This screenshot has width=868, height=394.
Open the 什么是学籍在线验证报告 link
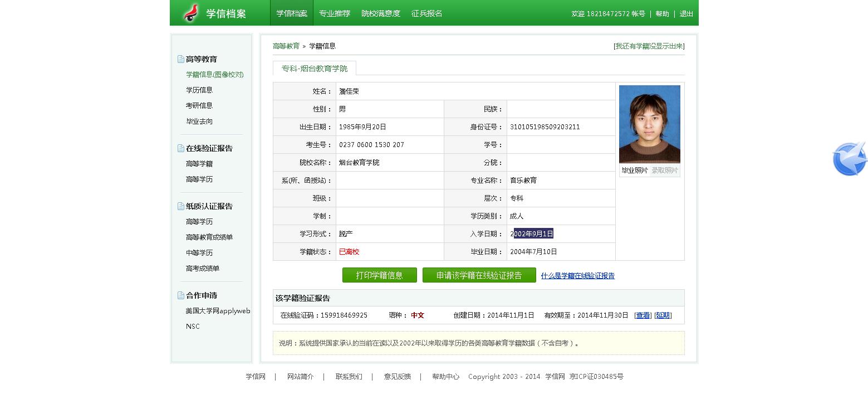tap(577, 276)
